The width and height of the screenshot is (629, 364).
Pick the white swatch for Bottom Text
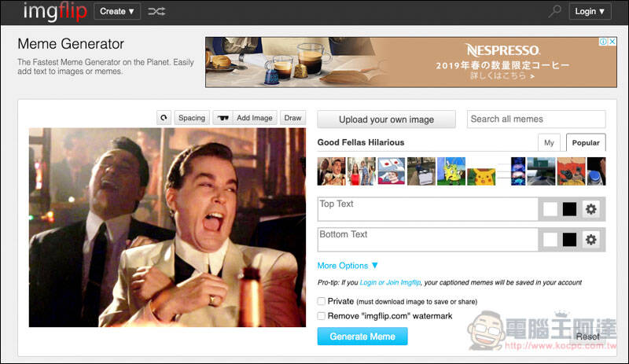click(x=550, y=240)
